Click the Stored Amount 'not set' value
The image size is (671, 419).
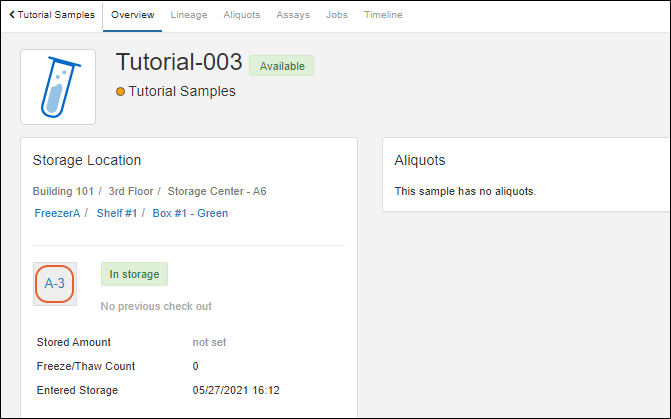[x=210, y=342]
